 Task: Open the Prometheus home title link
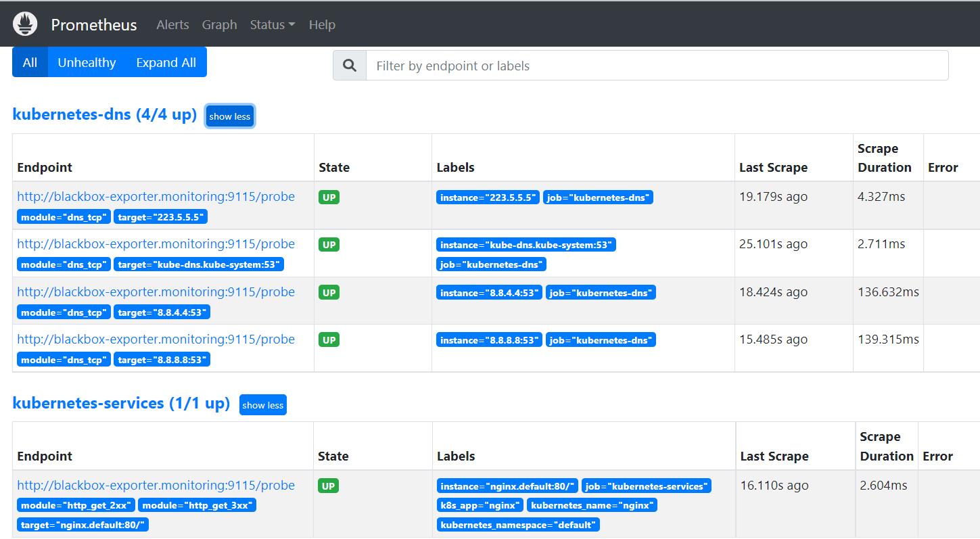(94, 25)
